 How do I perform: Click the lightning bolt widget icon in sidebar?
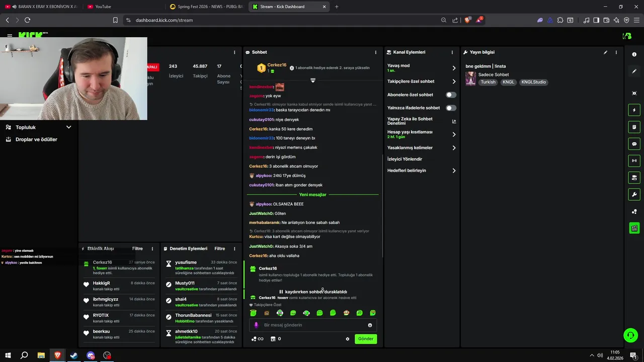[634, 110]
